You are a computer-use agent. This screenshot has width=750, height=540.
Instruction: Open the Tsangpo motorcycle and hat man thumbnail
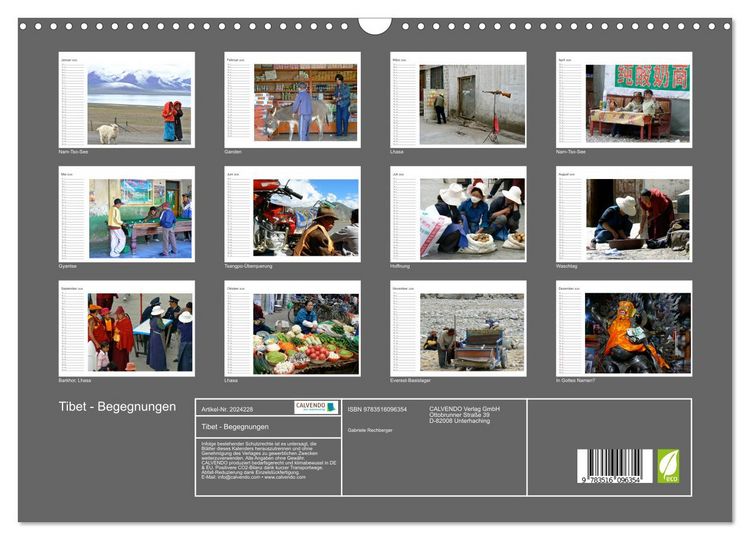pos(293,214)
